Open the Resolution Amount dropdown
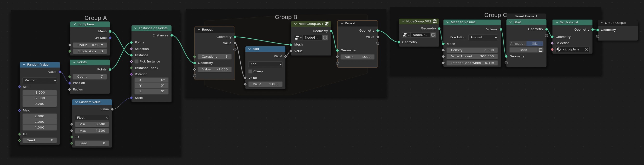 (x=483, y=38)
